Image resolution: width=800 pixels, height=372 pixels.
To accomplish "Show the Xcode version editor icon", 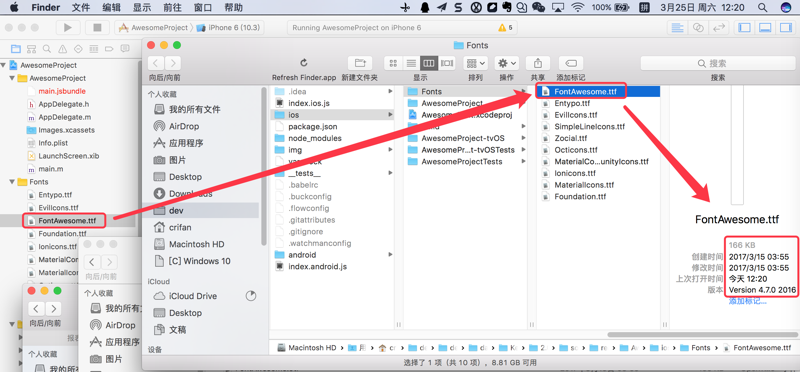I will tap(719, 28).
